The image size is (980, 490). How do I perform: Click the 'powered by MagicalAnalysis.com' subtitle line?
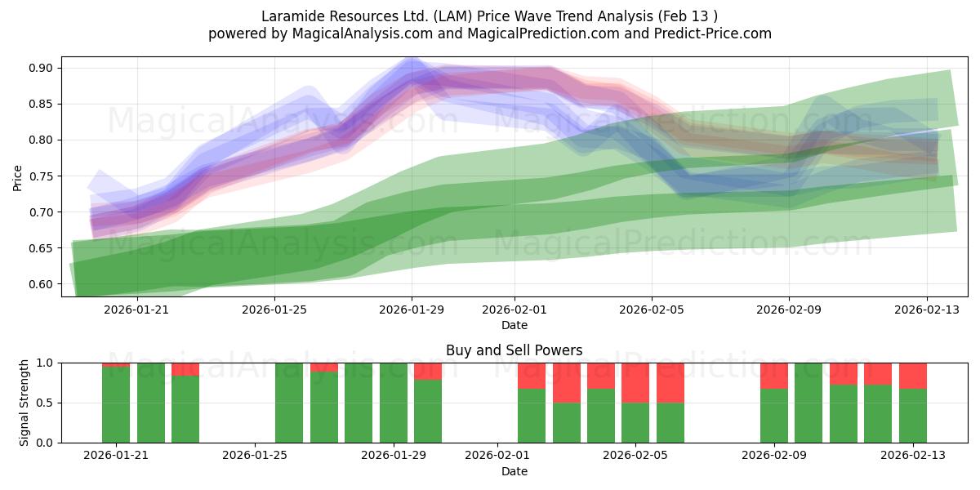tap(490, 33)
